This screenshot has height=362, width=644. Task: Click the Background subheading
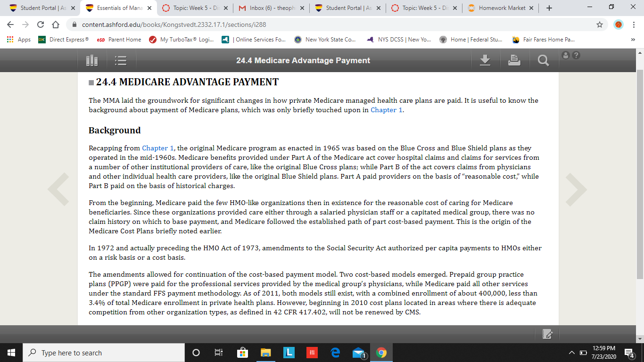coord(115,131)
